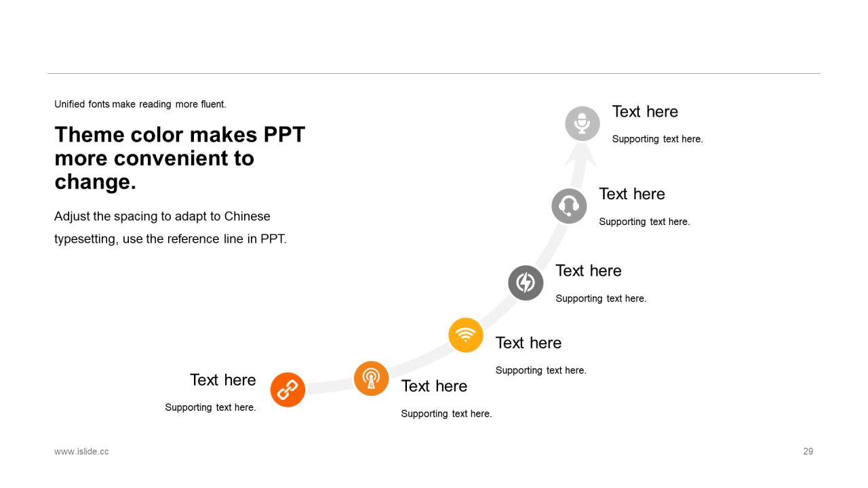Click 'Text here' beside the lightning icon
Screen dimensions: 868x488
589,270
